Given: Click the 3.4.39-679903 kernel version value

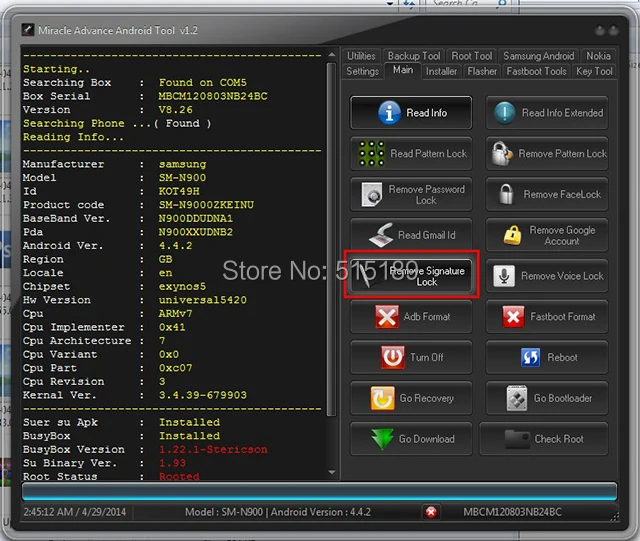Looking at the screenshot, I should tap(202, 395).
